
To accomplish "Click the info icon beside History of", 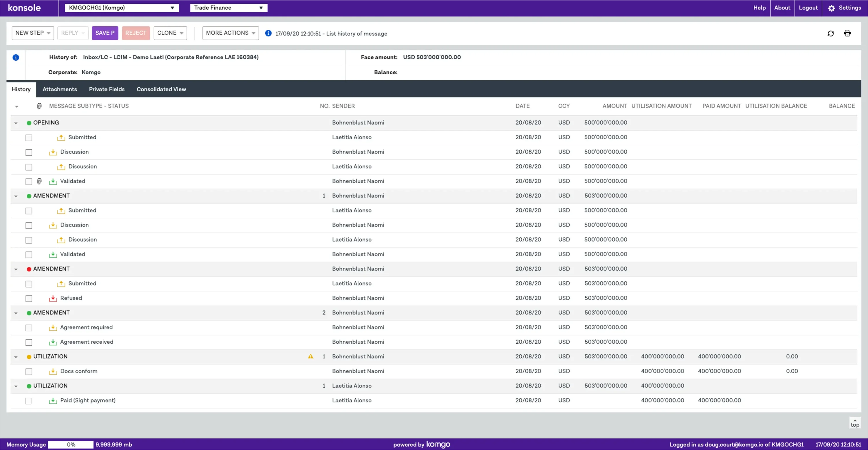I will (x=16, y=58).
